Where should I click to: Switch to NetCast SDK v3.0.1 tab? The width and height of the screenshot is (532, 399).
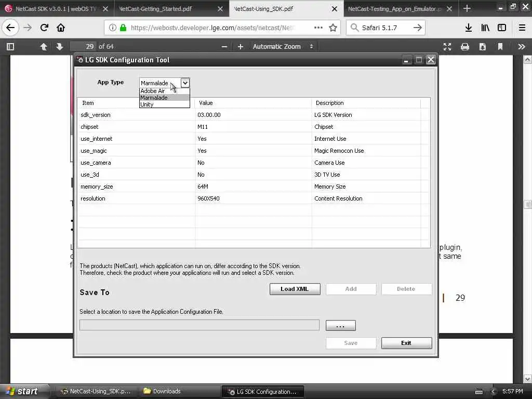pyautogui.click(x=56, y=9)
